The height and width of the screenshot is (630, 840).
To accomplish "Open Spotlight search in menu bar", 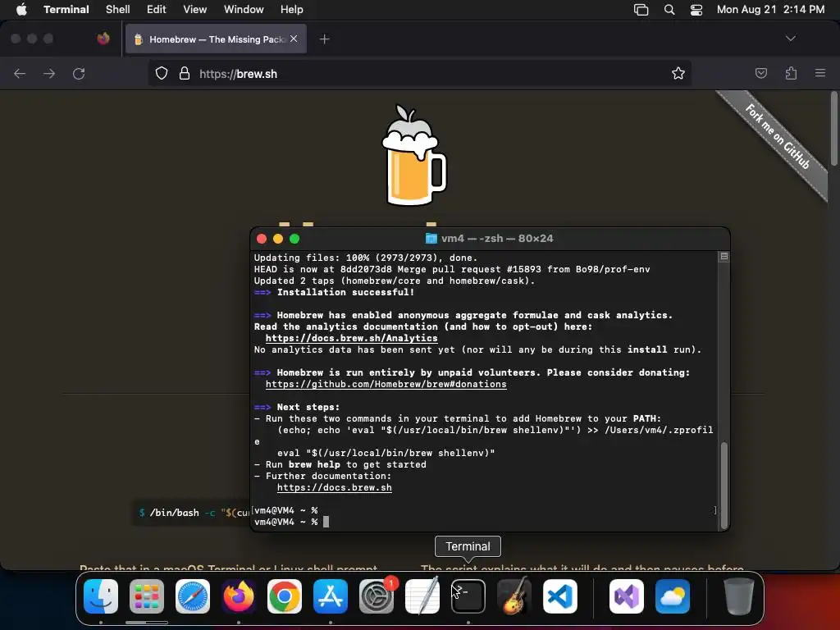I will click(x=669, y=9).
